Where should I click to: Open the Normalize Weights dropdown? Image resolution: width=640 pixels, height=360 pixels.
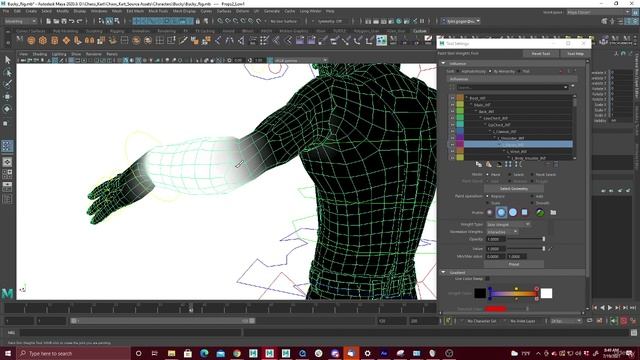[x=502, y=232]
